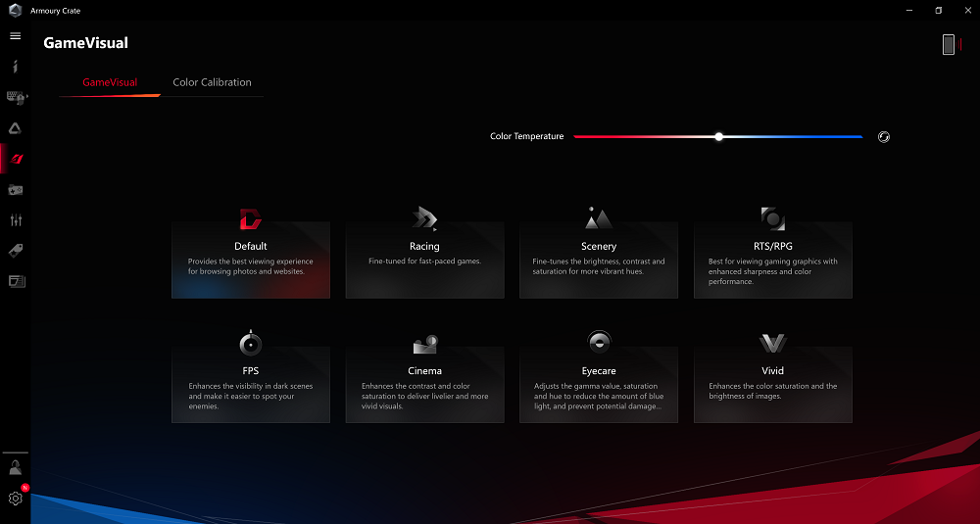Open the Game Library controller icon
Viewport: 980px width, 524px height.
coord(15,190)
